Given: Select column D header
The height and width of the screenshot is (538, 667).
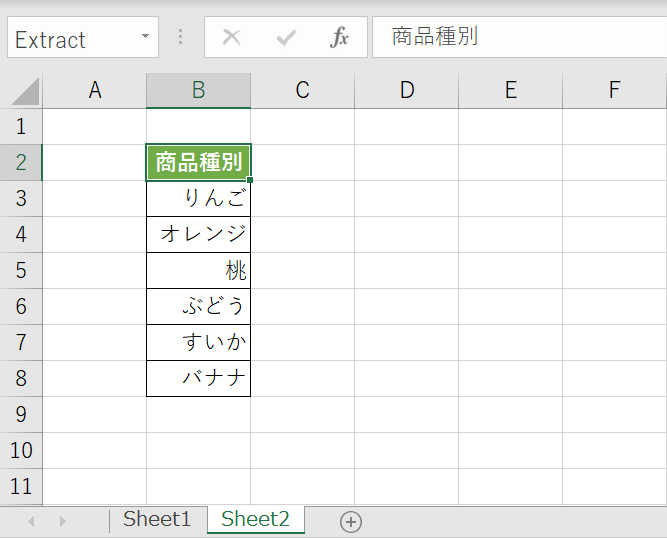Looking at the screenshot, I should pos(407,90).
